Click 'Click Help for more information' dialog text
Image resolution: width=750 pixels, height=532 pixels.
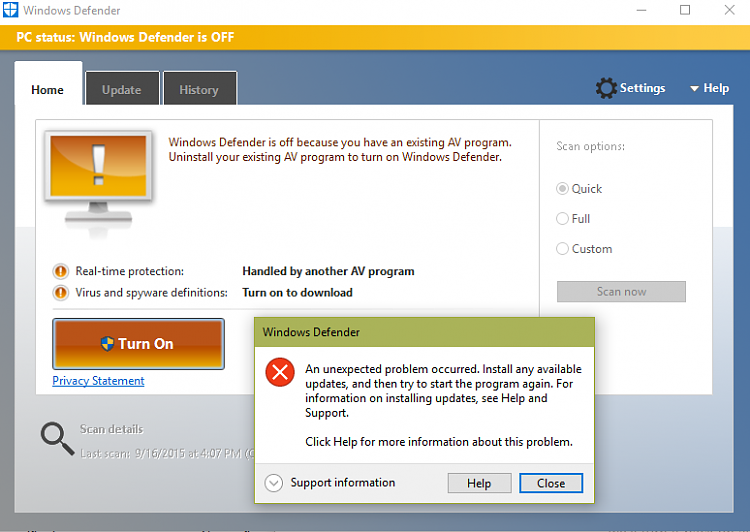click(439, 442)
